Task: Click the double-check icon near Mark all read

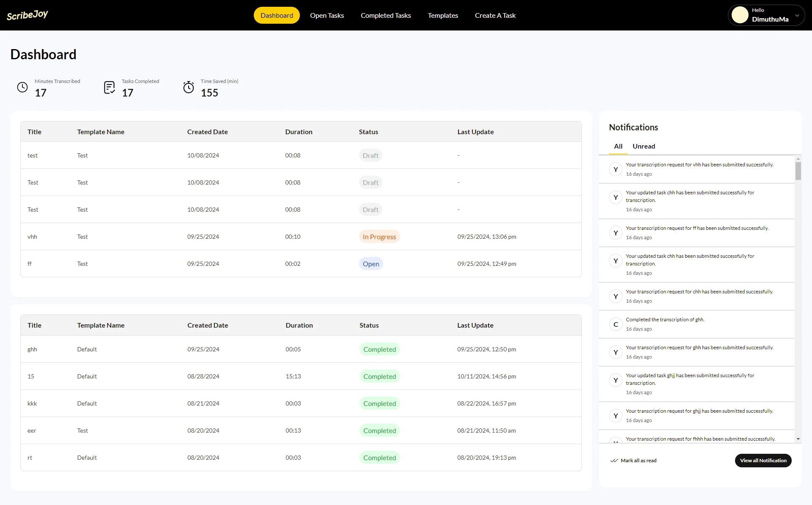Action: coord(614,461)
